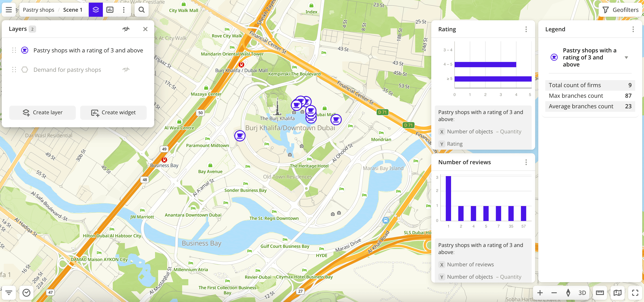The height and width of the screenshot is (302, 644).
Task: Open the dashboard widgets icon
Action: (x=110, y=10)
